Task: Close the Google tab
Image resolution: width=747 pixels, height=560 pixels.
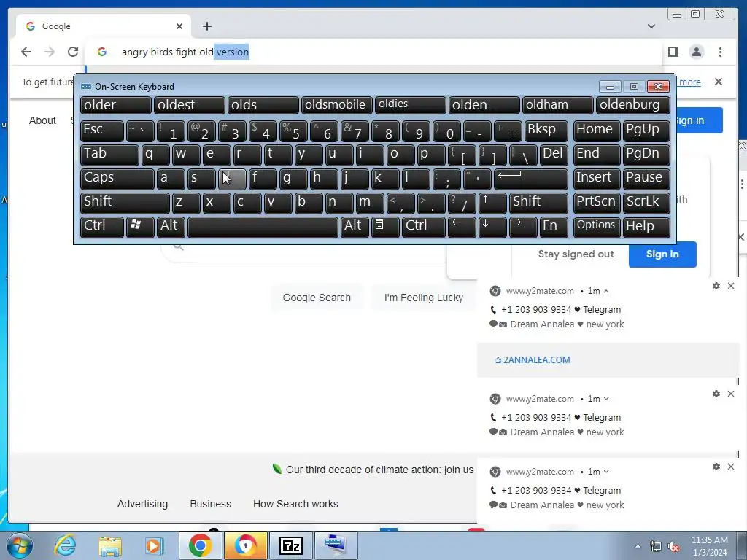Action: tap(179, 26)
